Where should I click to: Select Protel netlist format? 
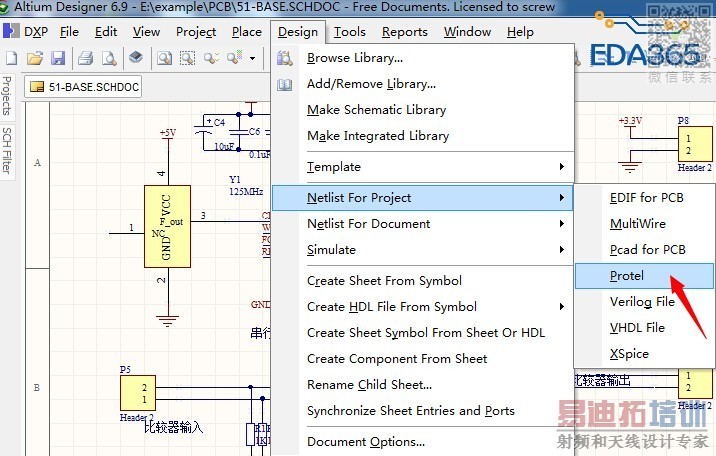point(644,276)
